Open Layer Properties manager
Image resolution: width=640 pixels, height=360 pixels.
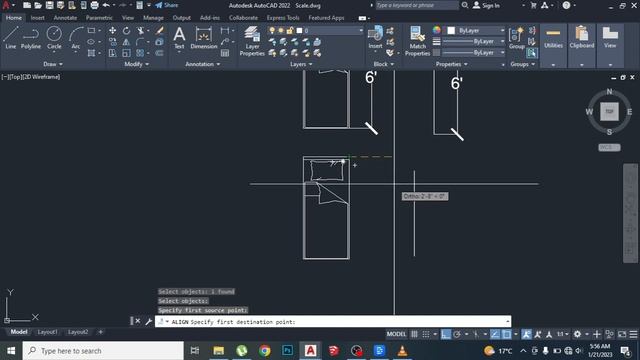click(252, 41)
